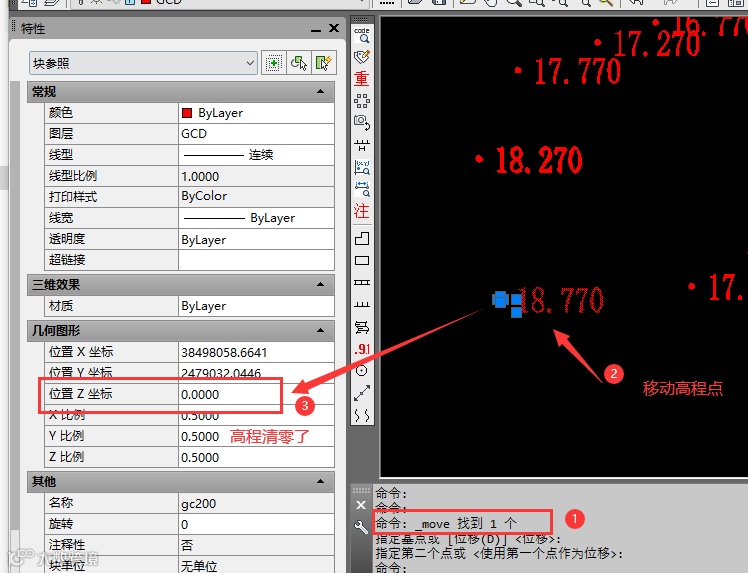Select elevation point text 17.270
The width and height of the screenshot is (748, 573).
657,42
